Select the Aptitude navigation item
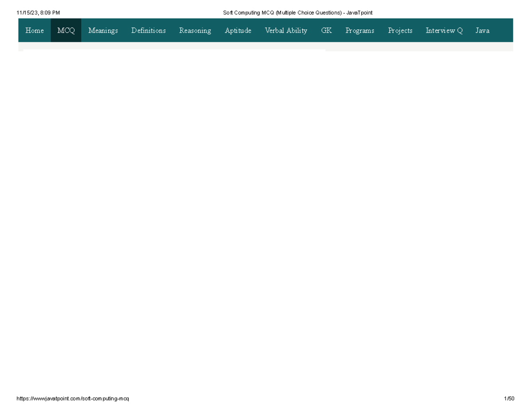Image resolution: width=532 pixels, height=411 pixels. (x=238, y=30)
